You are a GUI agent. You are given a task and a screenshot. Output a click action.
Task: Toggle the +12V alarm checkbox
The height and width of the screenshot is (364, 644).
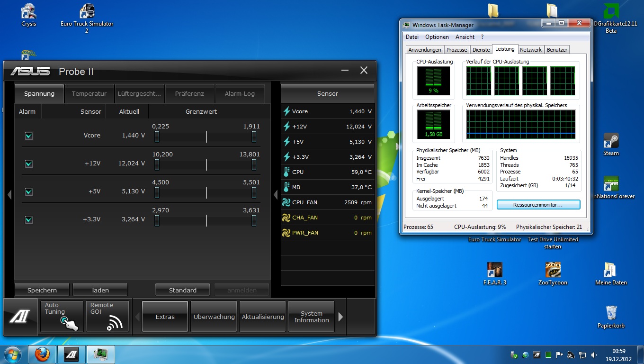29,164
